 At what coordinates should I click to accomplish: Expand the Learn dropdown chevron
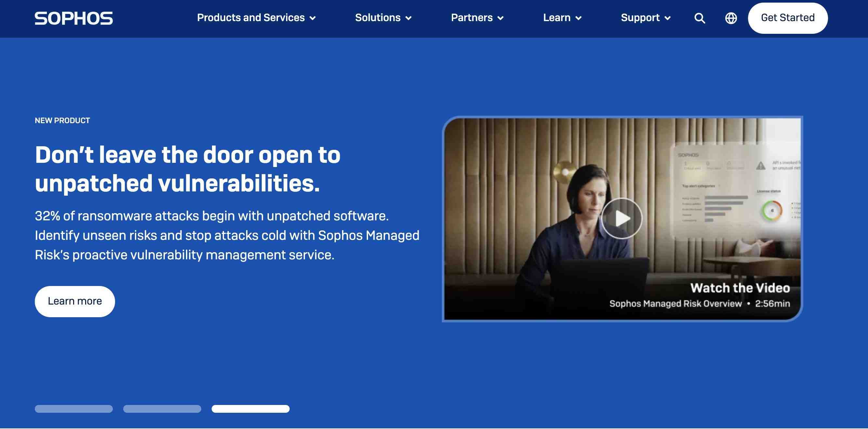pos(579,18)
